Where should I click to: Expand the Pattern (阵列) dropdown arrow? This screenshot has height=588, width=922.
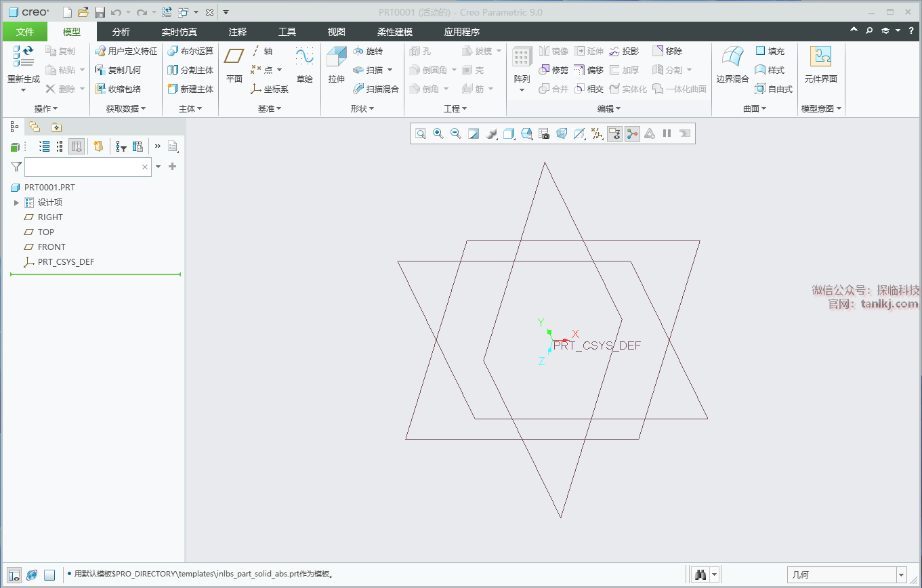click(x=522, y=90)
